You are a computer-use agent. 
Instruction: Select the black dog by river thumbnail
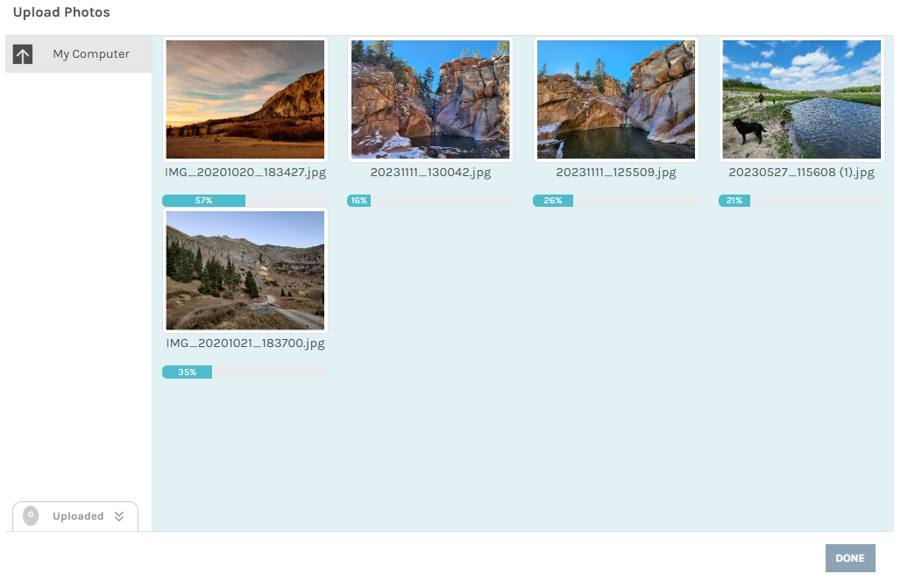[x=801, y=100]
